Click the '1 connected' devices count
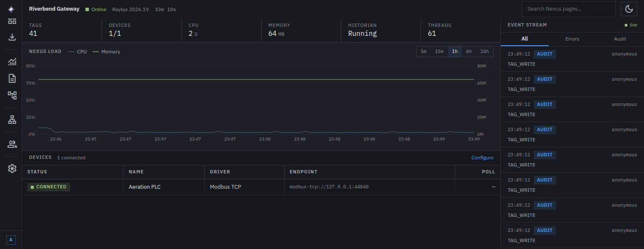The height and width of the screenshot is (249, 644). coord(71,158)
